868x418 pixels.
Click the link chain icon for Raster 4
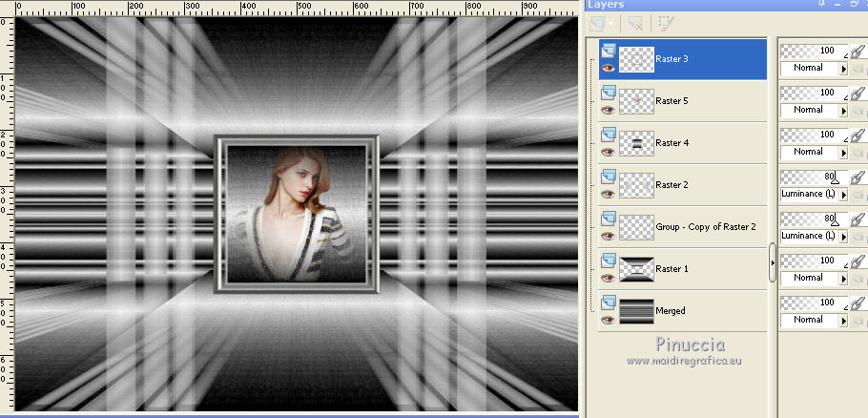(x=858, y=136)
